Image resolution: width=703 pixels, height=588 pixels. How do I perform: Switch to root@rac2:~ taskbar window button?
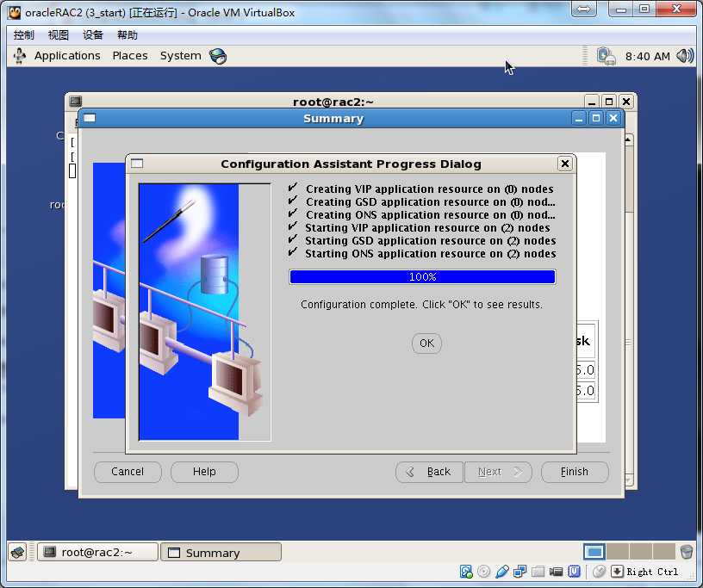tap(97, 552)
